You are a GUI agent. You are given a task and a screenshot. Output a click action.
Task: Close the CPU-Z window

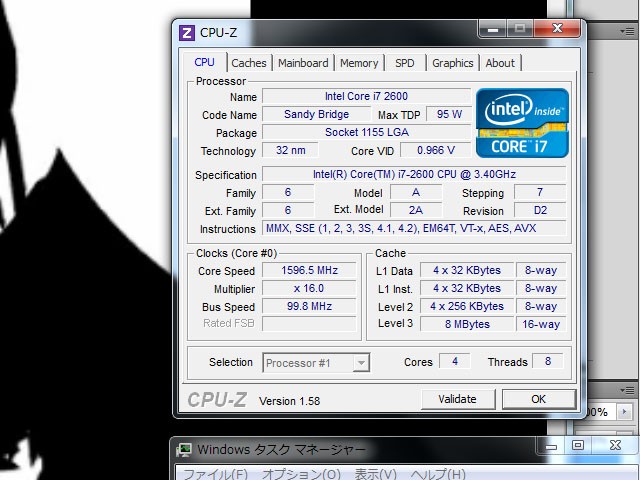pyautogui.click(x=557, y=29)
